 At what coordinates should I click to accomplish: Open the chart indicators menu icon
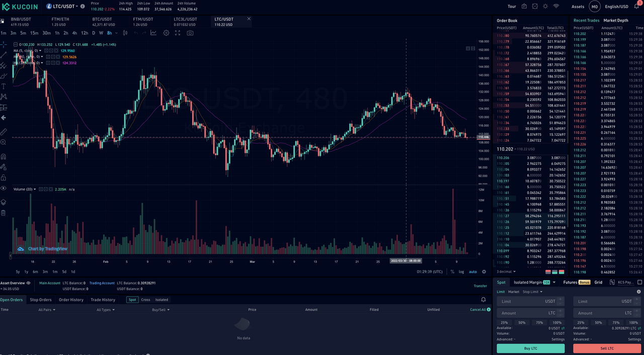tap(153, 33)
